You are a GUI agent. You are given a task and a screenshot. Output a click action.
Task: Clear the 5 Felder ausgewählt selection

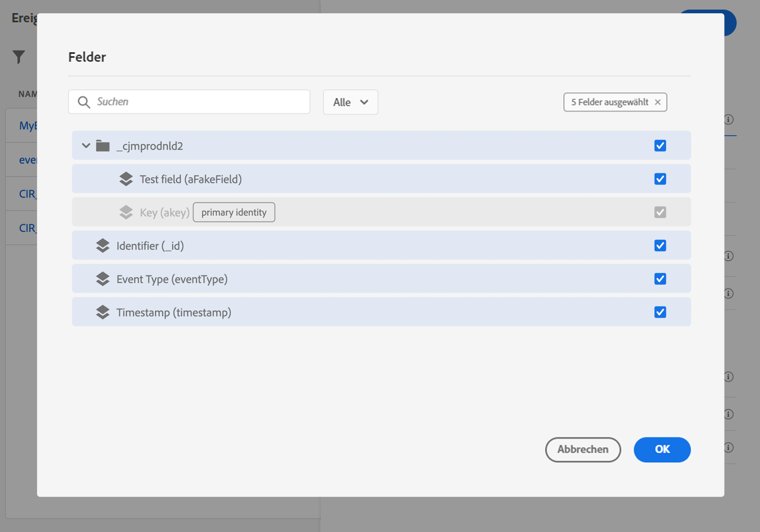click(x=657, y=102)
